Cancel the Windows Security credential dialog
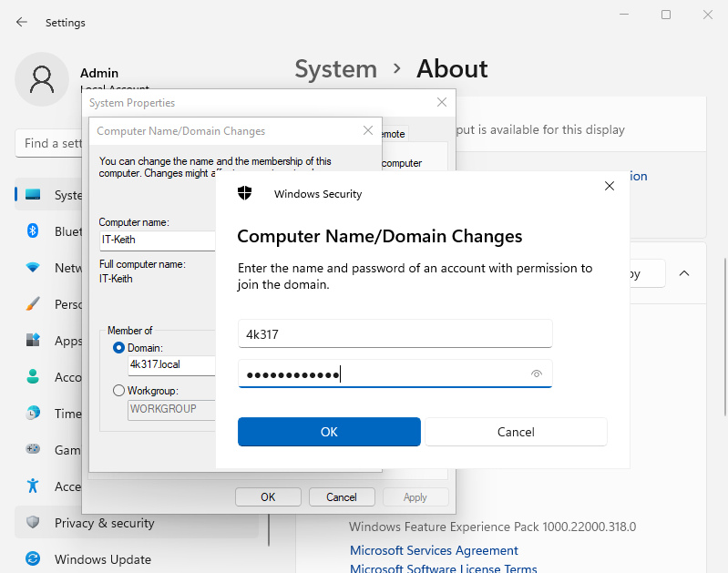728x573 pixels. 516,432
